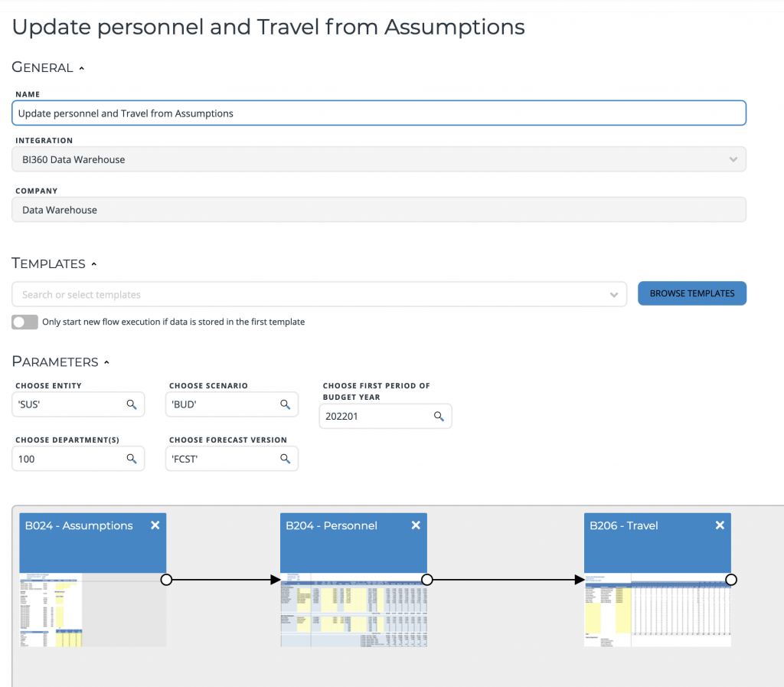Click output connector of B024 - Assumptions node

166,580
